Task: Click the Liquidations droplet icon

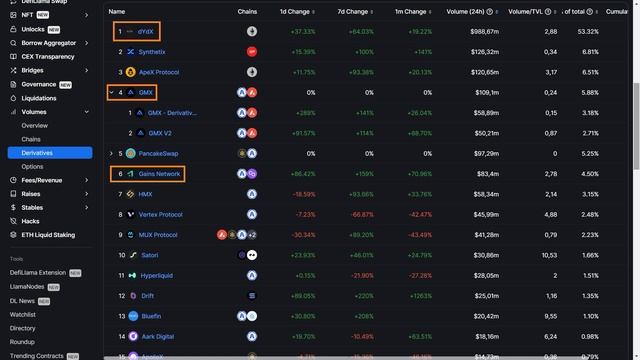Action: tap(13, 98)
